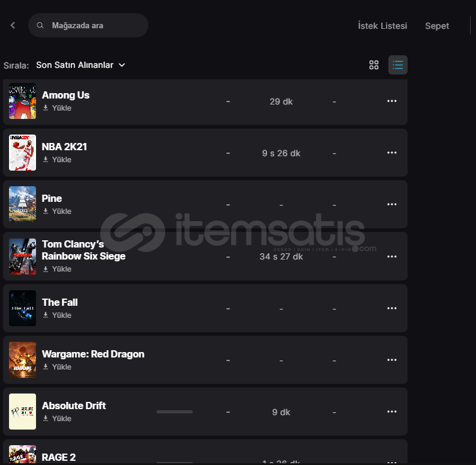
Task: Select the list view toggle
Action: [x=398, y=65]
